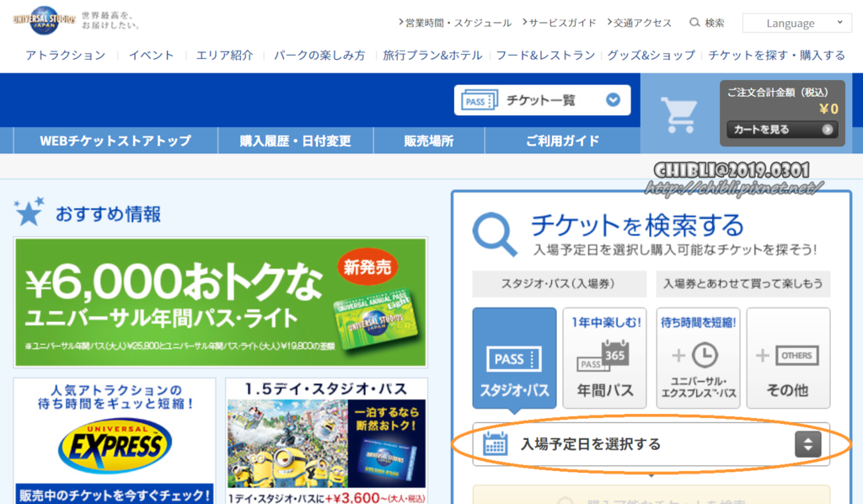
Task: Open the サービスガイド link
Action: tap(560, 23)
